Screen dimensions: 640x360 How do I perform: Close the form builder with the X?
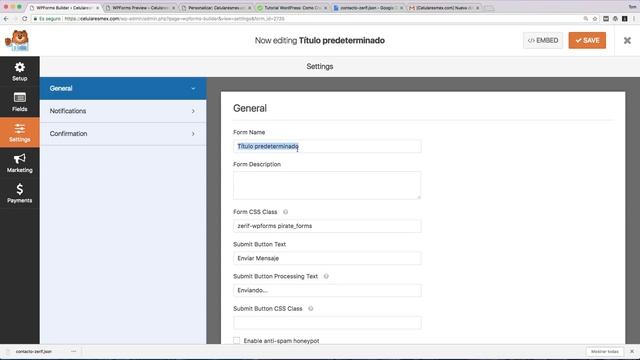pyautogui.click(x=627, y=40)
